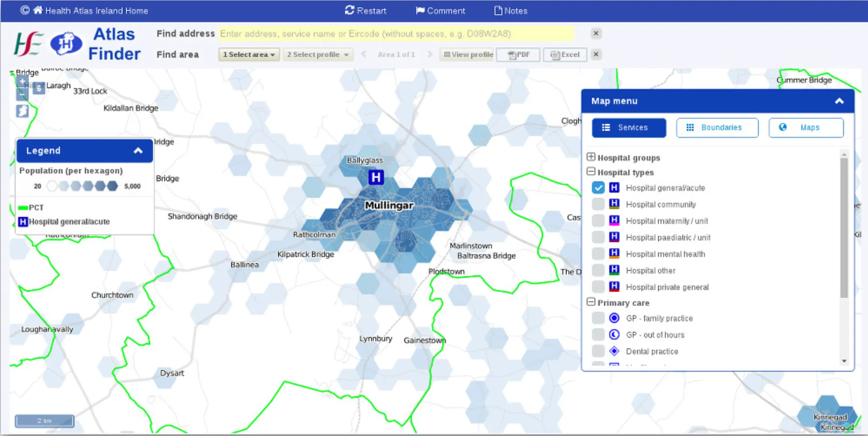Click the hospital H marker near Ballyglass
Viewport: 868px width, 436px height.
376,177
